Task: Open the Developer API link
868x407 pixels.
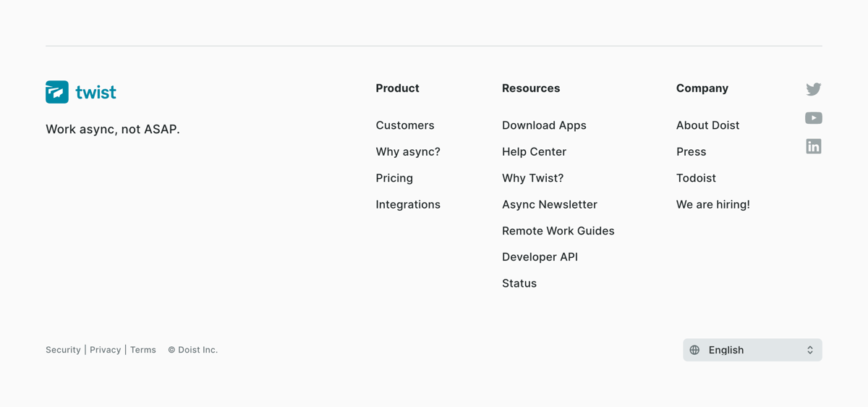Action: click(540, 257)
